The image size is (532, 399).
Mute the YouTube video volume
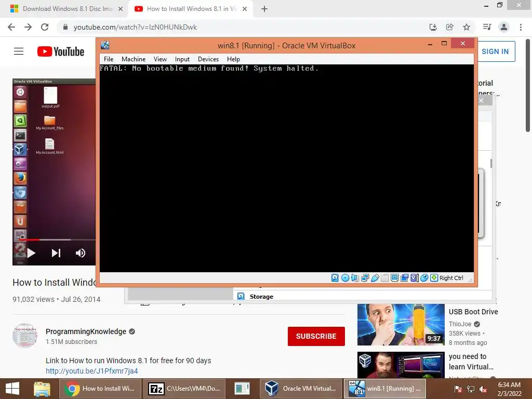click(81, 253)
